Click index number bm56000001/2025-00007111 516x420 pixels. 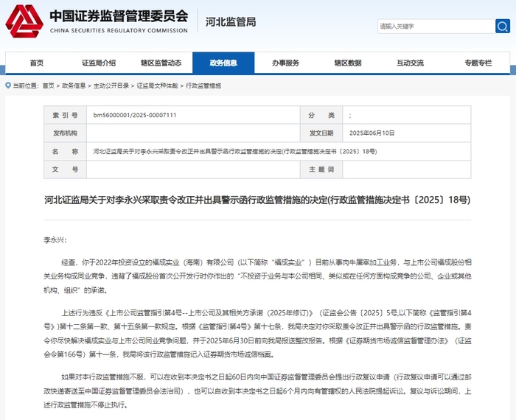pyautogui.click(x=135, y=115)
